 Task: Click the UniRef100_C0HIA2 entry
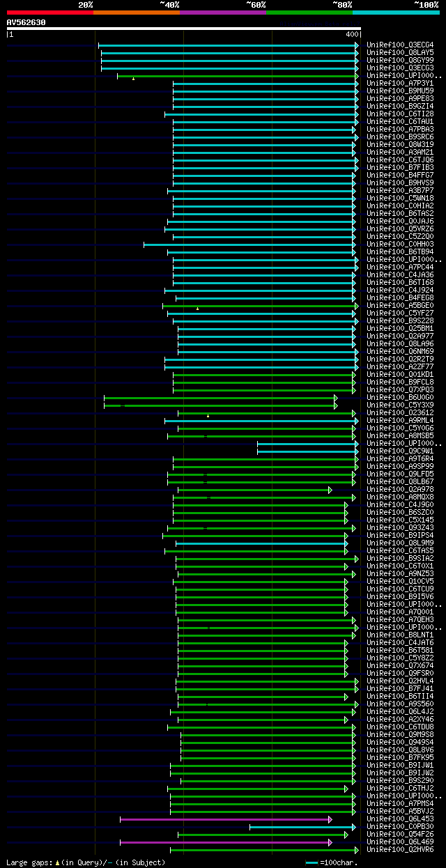pyautogui.click(x=400, y=206)
